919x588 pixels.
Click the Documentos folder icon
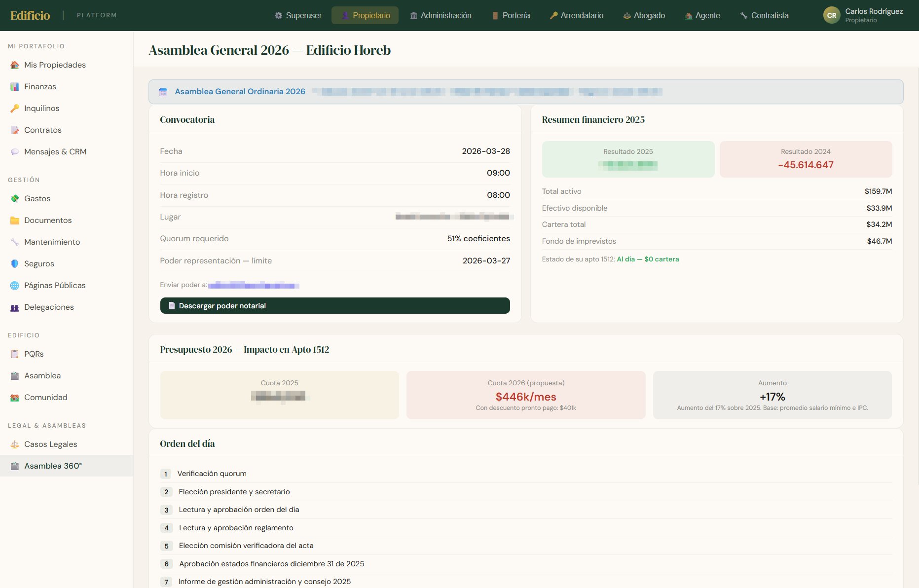coord(15,220)
